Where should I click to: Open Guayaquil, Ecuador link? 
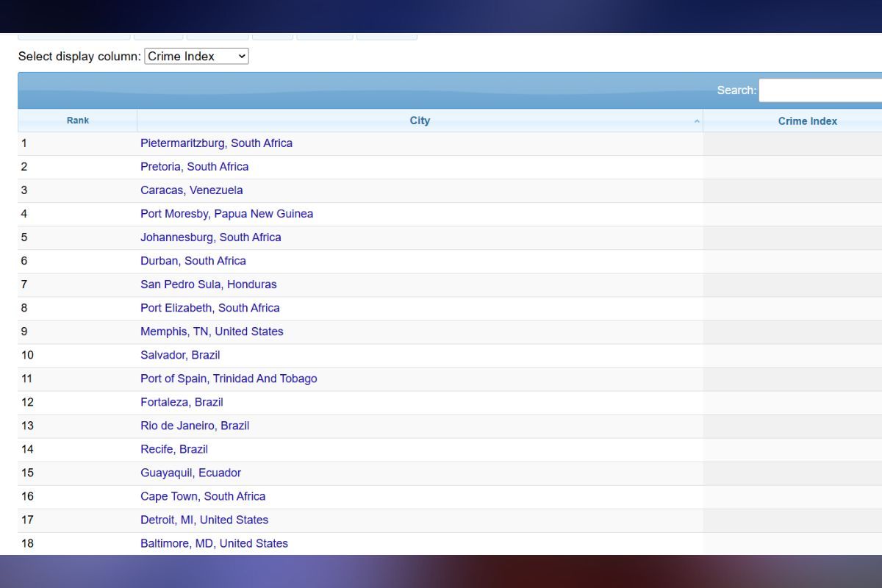[190, 473]
